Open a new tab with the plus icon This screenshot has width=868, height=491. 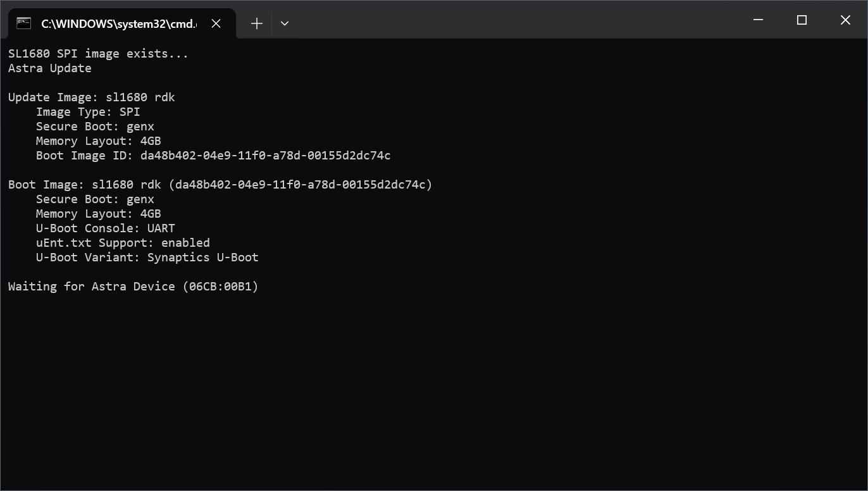[256, 23]
